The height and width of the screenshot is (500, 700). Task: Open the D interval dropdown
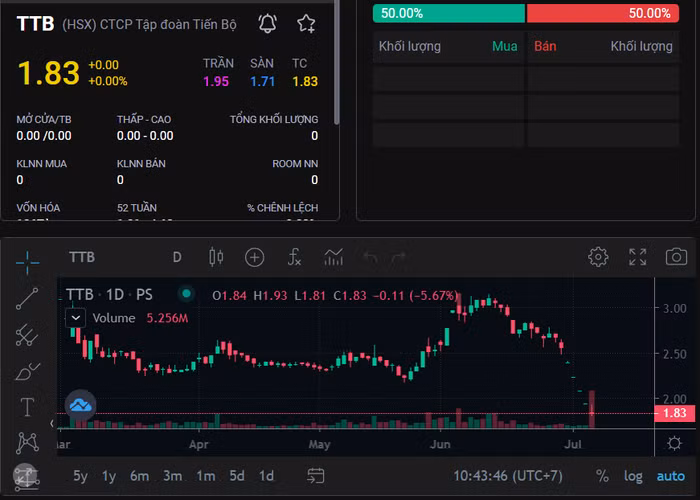(177, 257)
